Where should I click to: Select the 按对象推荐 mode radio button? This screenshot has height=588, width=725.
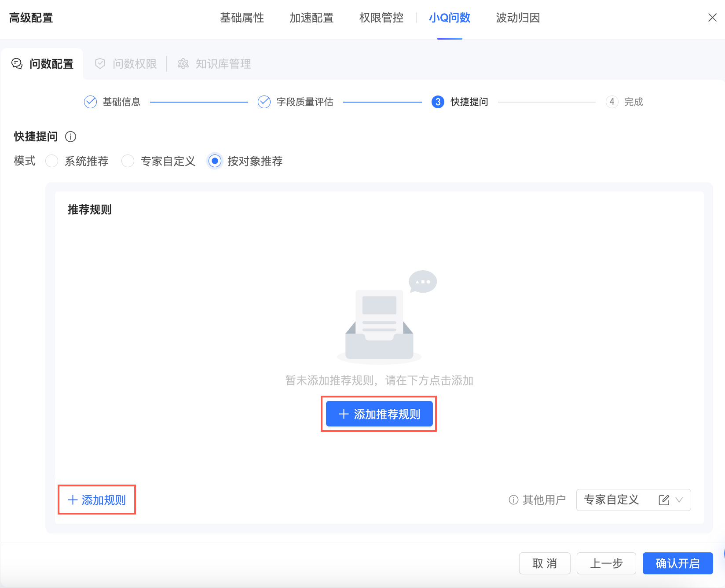(x=215, y=161)
